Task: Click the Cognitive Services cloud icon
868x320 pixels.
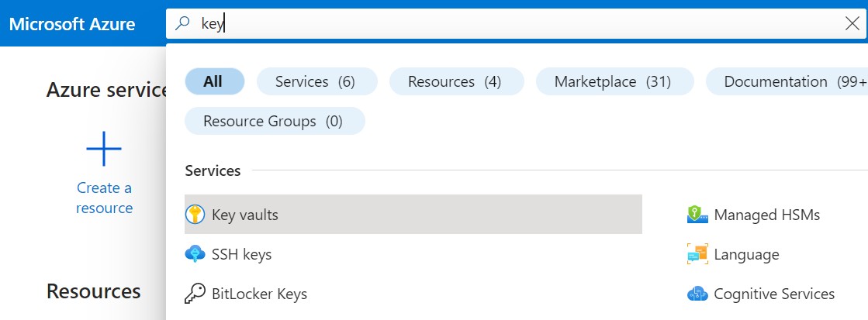Action: coord(697,294)
